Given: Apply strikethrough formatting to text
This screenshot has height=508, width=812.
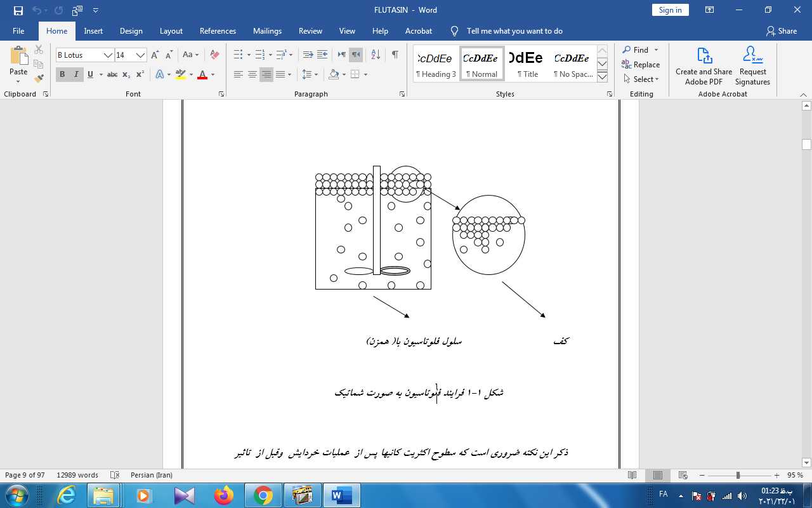Looking at the screenshot, I should (112, 75).
